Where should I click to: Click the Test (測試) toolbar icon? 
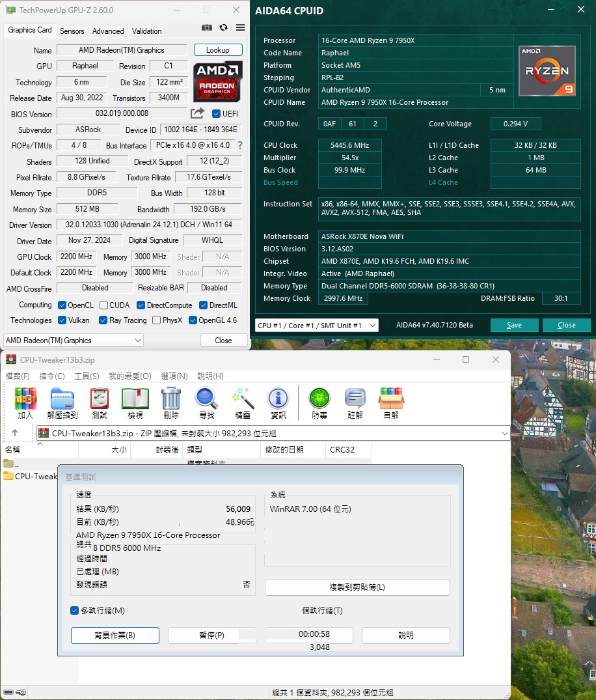click(100, 404)
